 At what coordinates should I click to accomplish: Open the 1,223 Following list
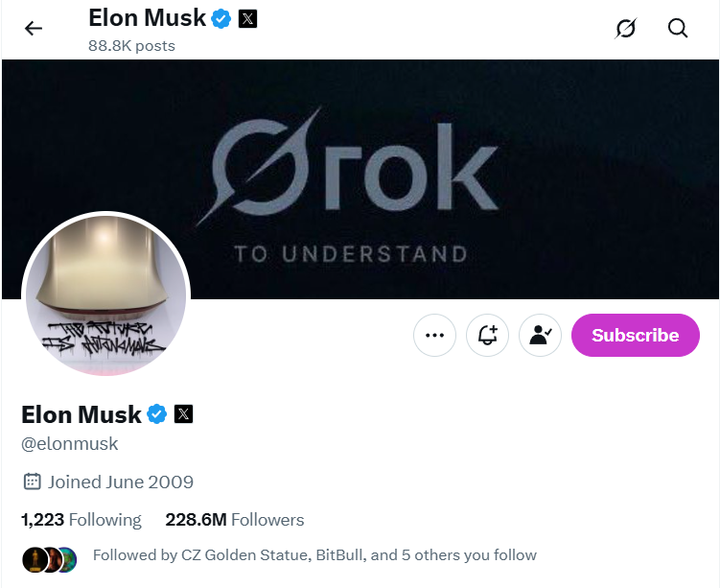click(x=81, y=520)
